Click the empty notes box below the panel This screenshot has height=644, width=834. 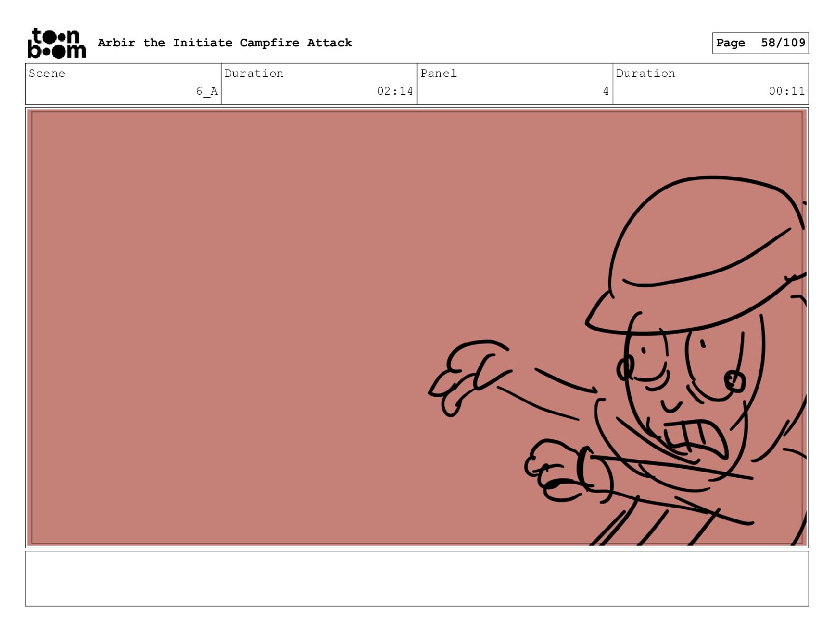point(417,579)
